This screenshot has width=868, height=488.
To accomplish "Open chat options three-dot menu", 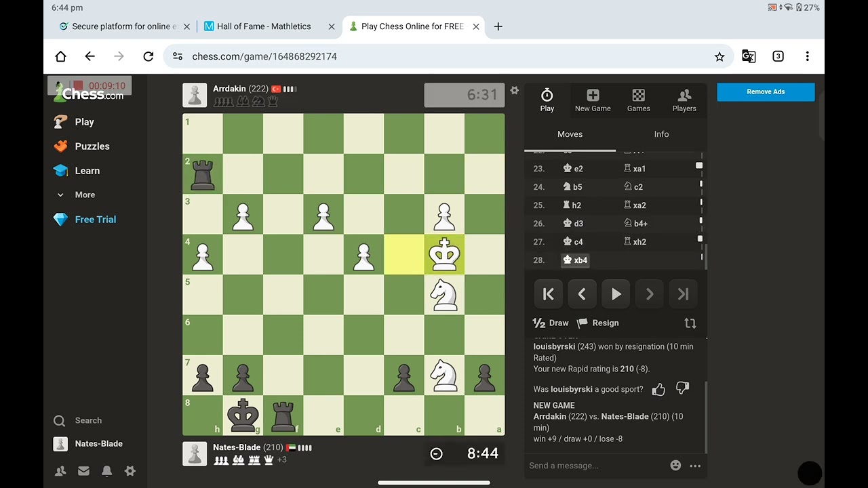I will click(695, 466).
